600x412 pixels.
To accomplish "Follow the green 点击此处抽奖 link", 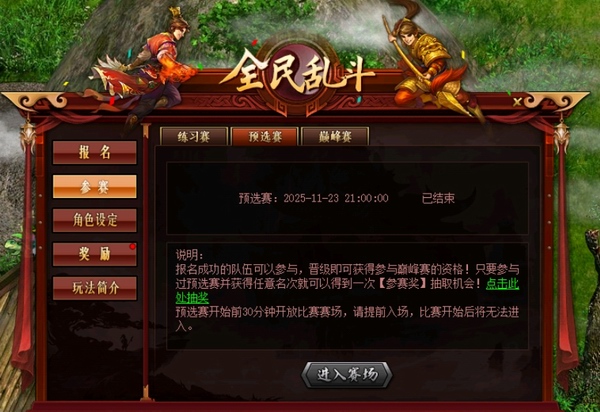I will (502, 284).
